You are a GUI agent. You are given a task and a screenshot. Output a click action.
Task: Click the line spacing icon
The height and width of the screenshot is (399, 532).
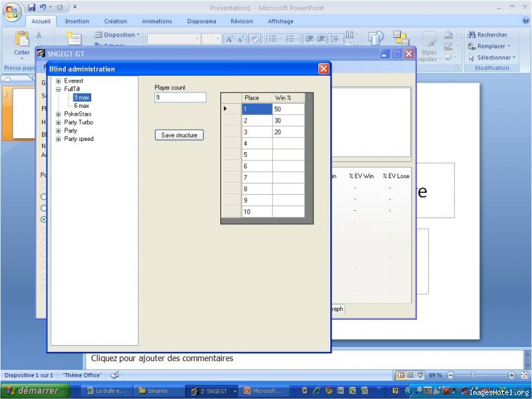point(334,39)
